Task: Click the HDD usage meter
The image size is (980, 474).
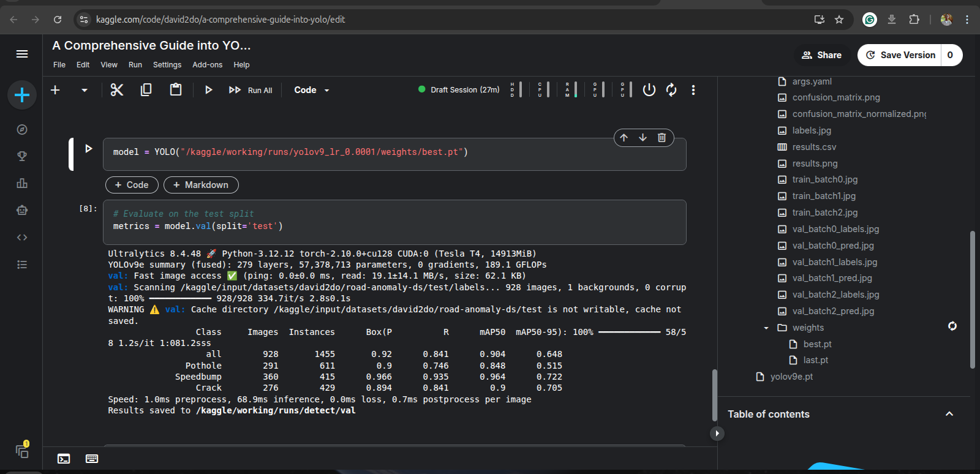Action: pos(516,90)
